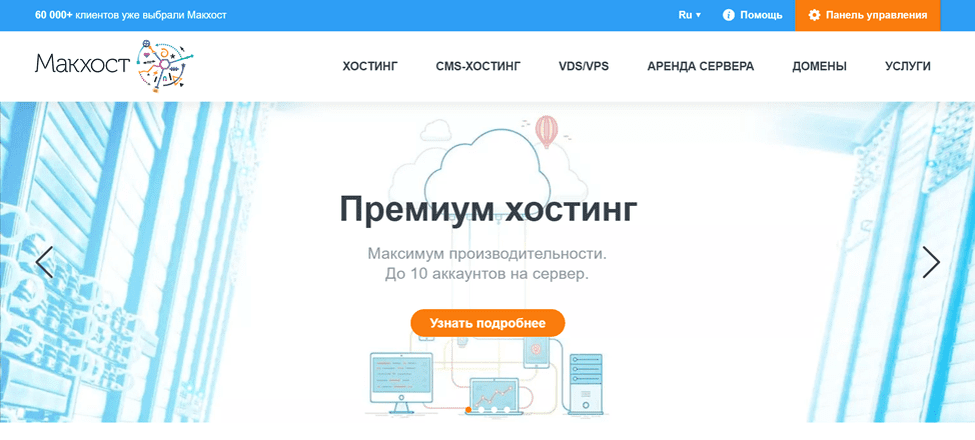Switch to the second slide dot

(x=481, y=410)
